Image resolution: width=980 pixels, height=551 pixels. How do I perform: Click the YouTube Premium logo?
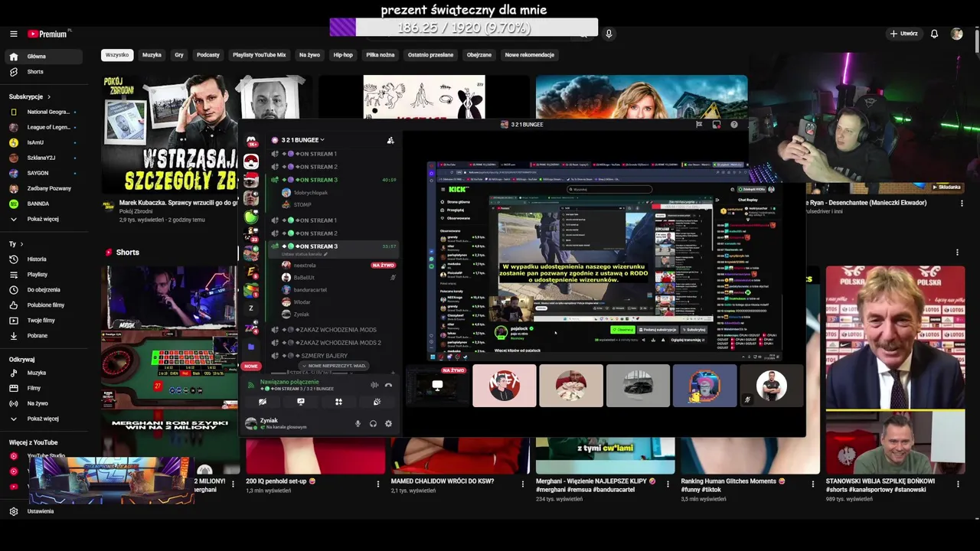[48, 34]
